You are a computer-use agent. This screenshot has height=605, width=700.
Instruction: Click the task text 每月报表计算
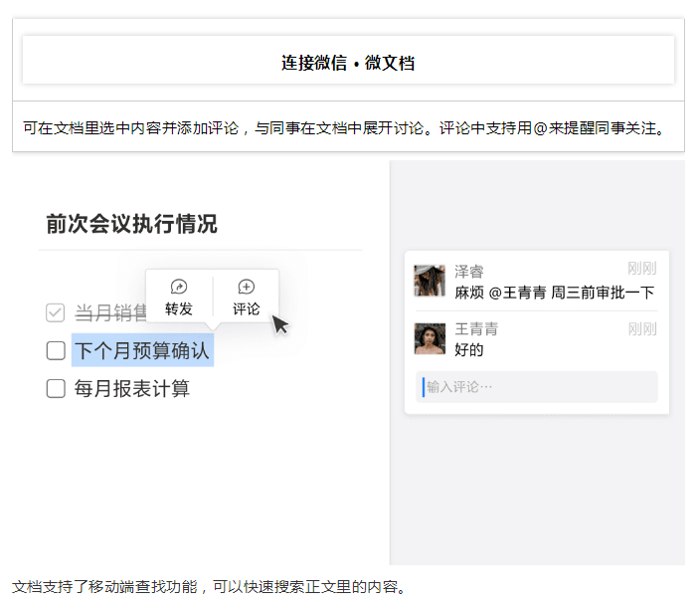pyautogui.click(x=132, y=389)
